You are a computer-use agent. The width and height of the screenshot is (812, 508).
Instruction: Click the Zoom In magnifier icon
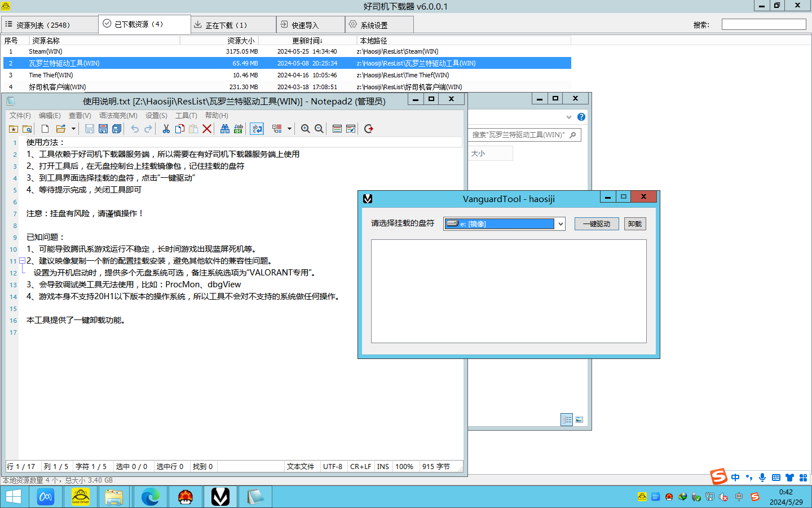tap(306, 129)
